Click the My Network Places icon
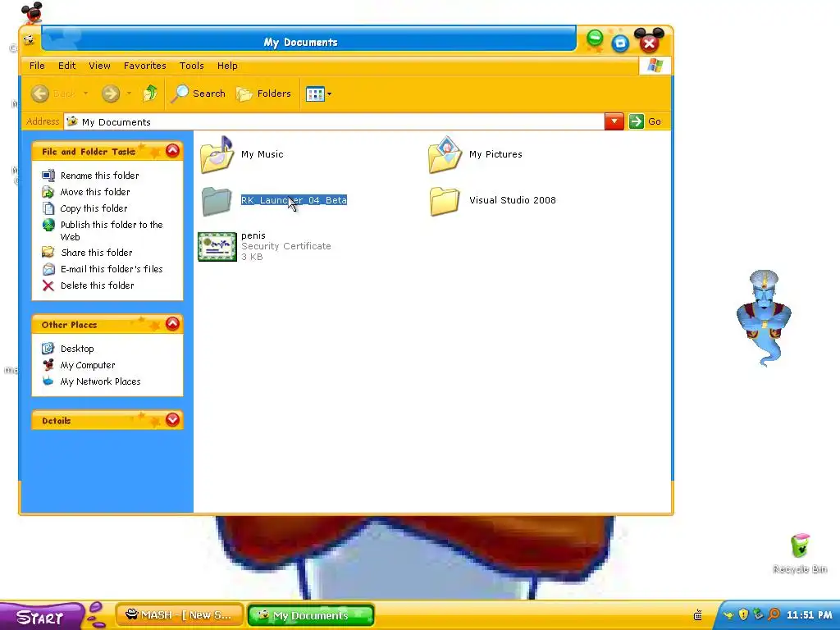This screenshot has width=840, height=630. click(48, 381)
